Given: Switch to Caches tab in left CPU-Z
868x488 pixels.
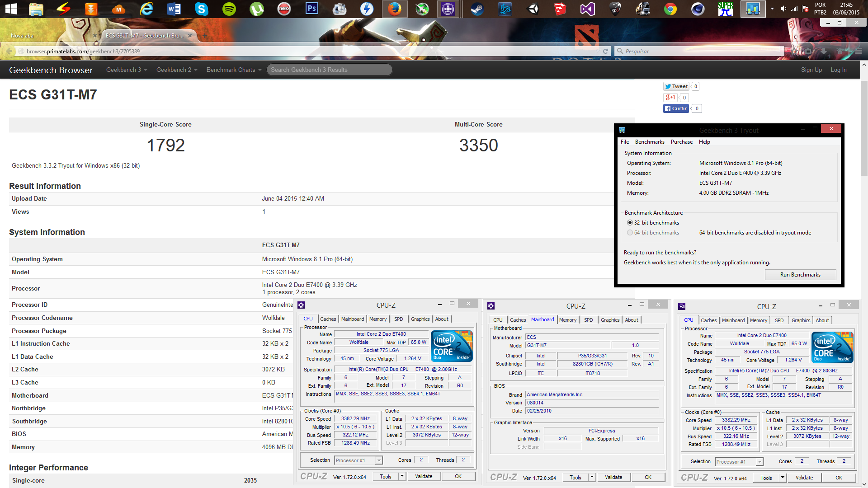Looking at the screenshot, I should pyautogui.click(x=328, y=319).
